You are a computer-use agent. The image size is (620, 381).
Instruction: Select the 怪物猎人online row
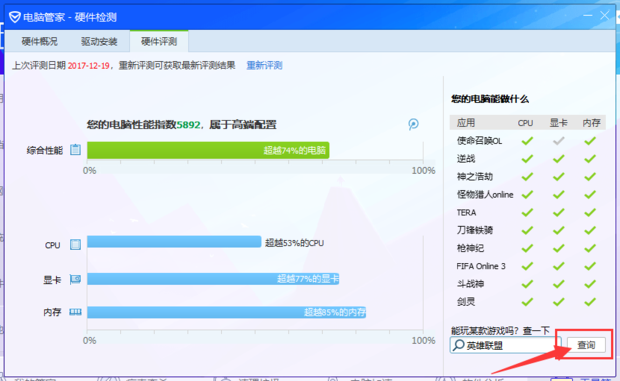coord(527,194)
